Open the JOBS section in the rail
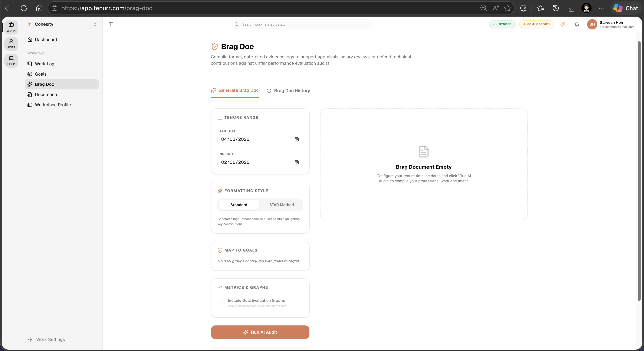The width and height of the screenshot is (644, 351). click(x=11, y=44)
